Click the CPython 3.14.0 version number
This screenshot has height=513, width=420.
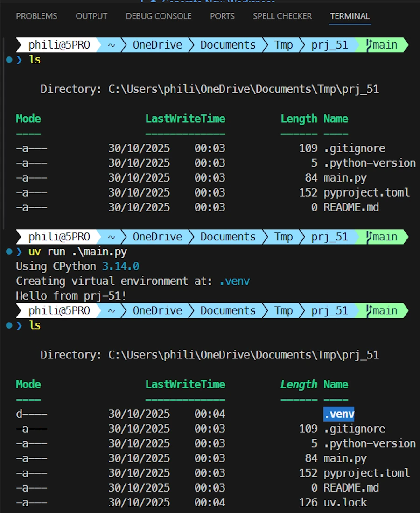click(x=120, y=267)
